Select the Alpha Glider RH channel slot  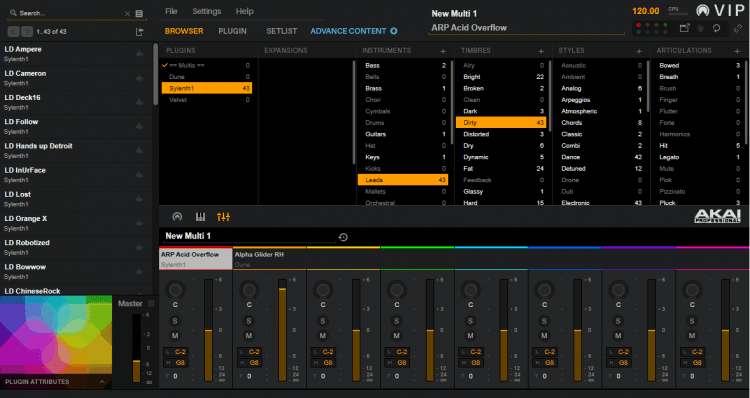tap(269, 259)
